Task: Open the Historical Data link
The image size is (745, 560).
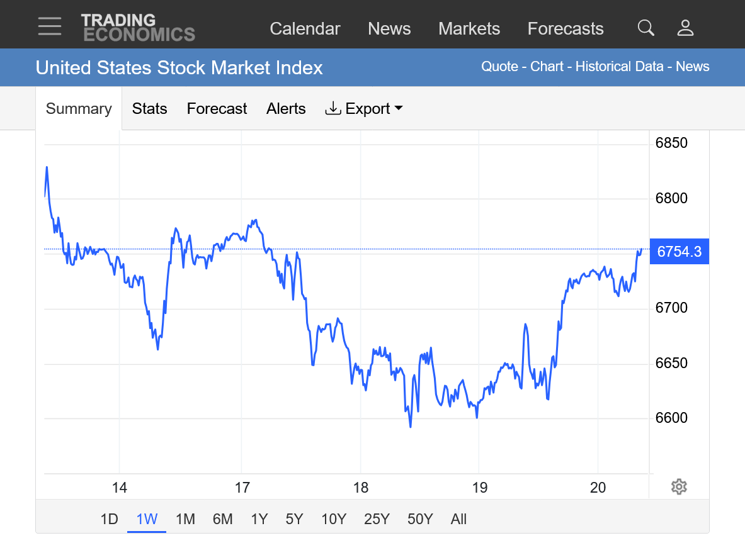Action: coord(620,67)
